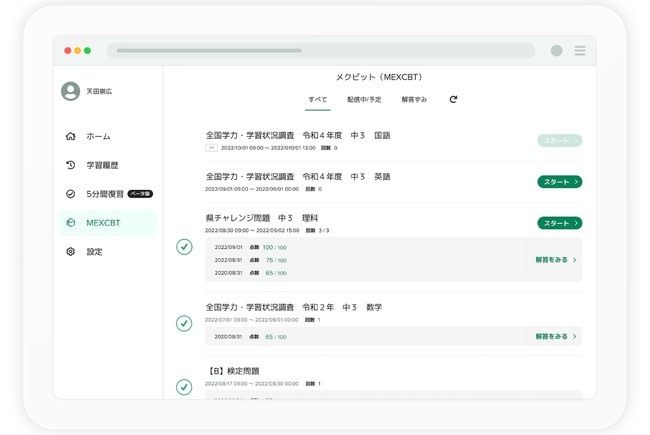Click the 設定 gear icon

(x=70, y=251)
